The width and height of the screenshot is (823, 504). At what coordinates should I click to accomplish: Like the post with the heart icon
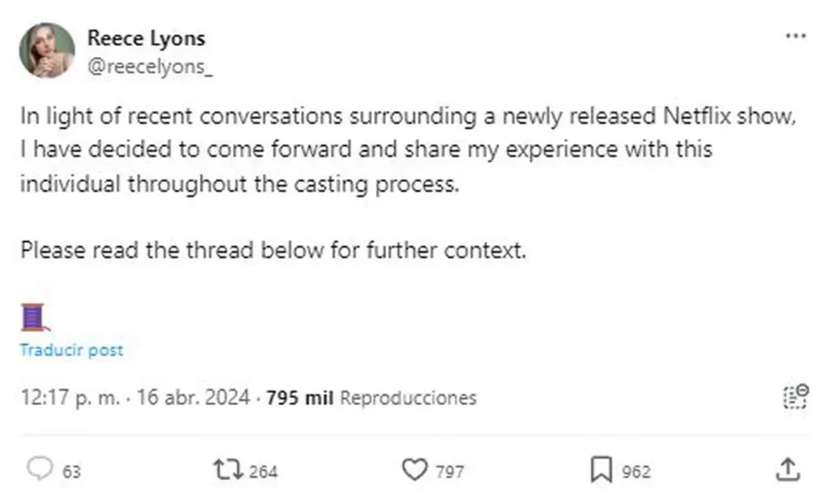pyautogui.click(x=414, y=470)
